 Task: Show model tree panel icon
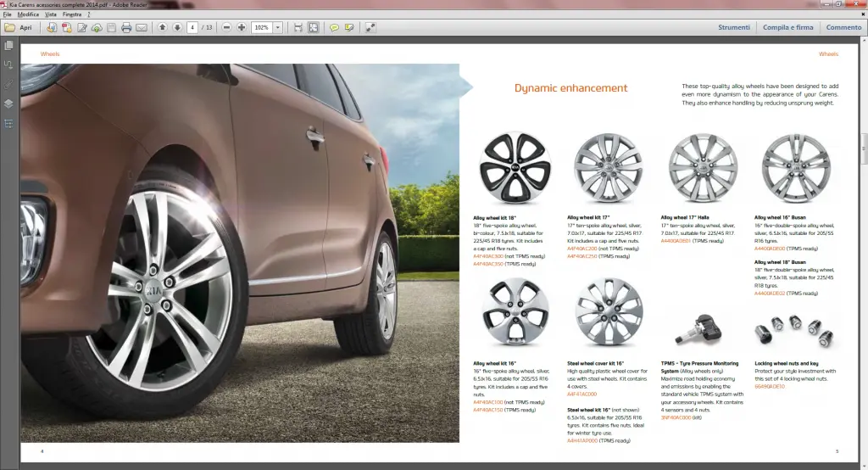(x=8, y=124)
